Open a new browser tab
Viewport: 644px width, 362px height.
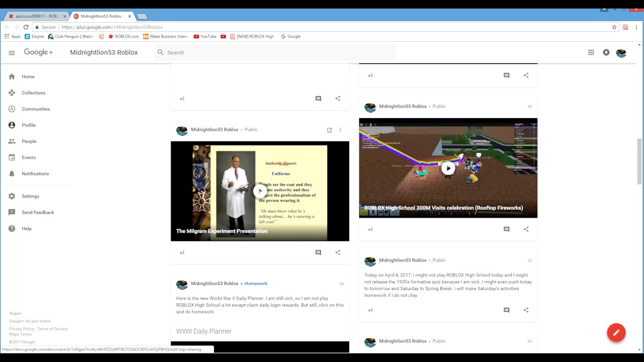click(142, 16)
